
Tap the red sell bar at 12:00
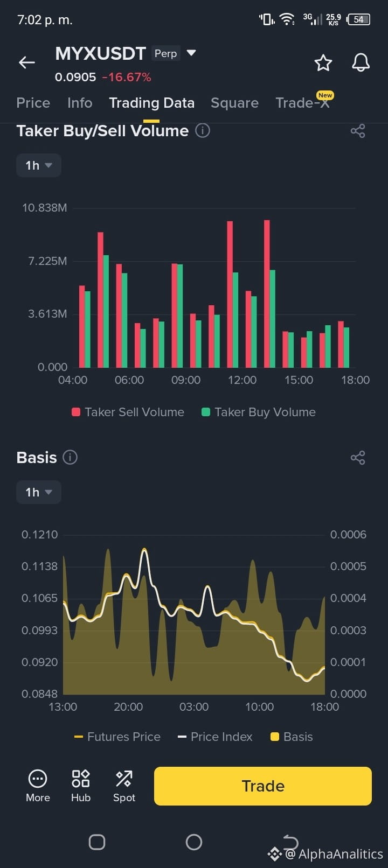point(230,294)
